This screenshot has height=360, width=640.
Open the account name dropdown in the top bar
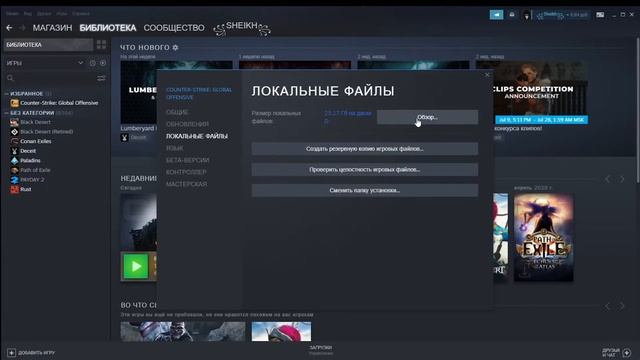point(563,15)
